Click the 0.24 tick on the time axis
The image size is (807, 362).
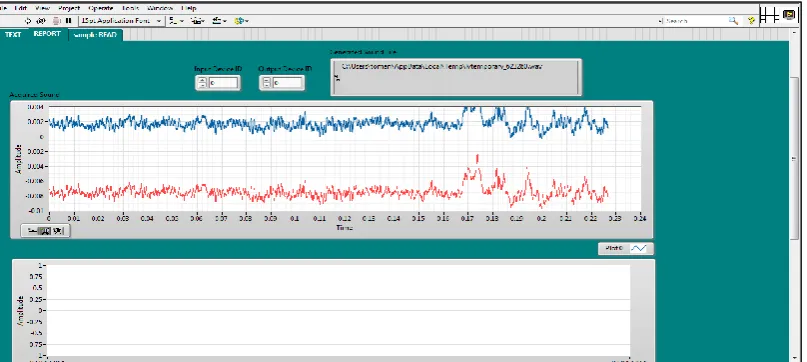click(640, 218)
